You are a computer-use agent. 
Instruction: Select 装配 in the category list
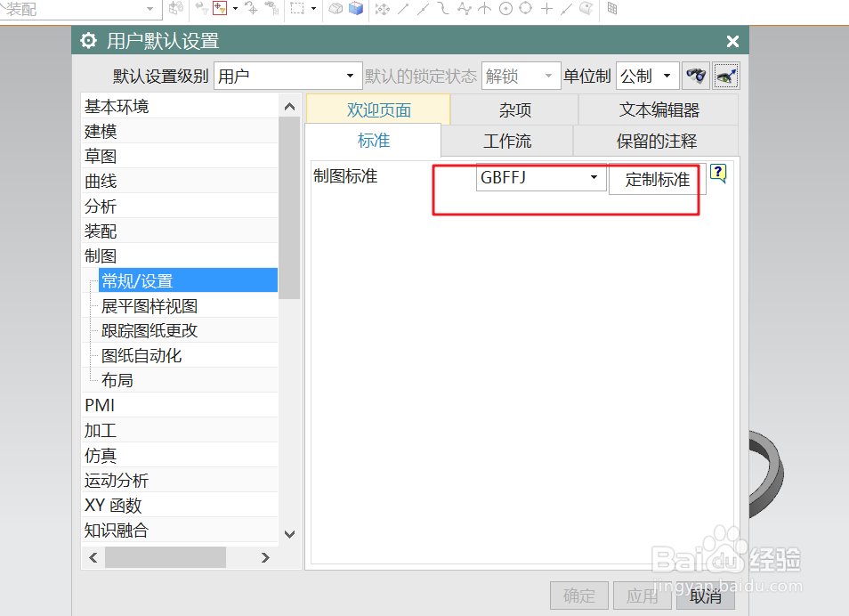180,231
